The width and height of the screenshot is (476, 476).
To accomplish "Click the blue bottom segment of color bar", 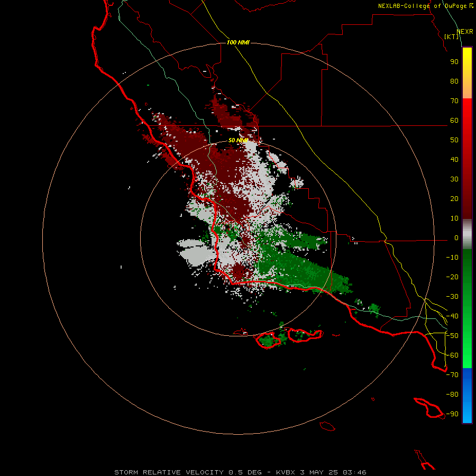I will [x=467, y=396].
